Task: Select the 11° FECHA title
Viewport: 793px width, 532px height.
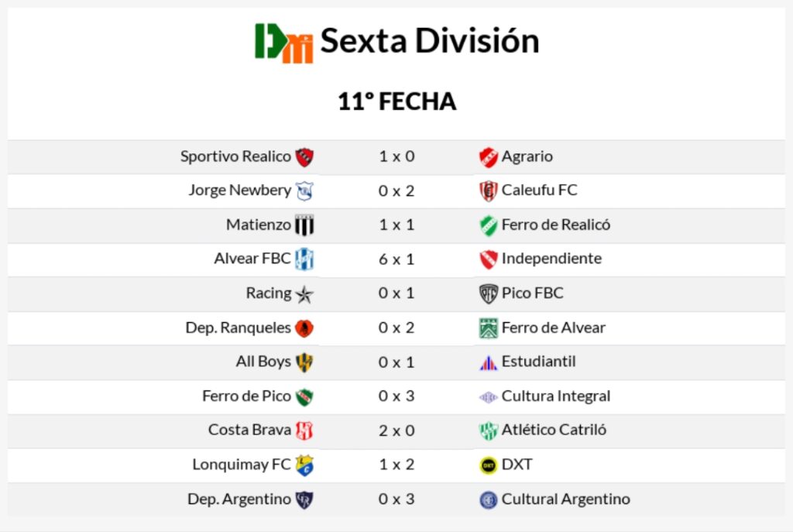Action: pyautogui.click(x=396, y=102)
